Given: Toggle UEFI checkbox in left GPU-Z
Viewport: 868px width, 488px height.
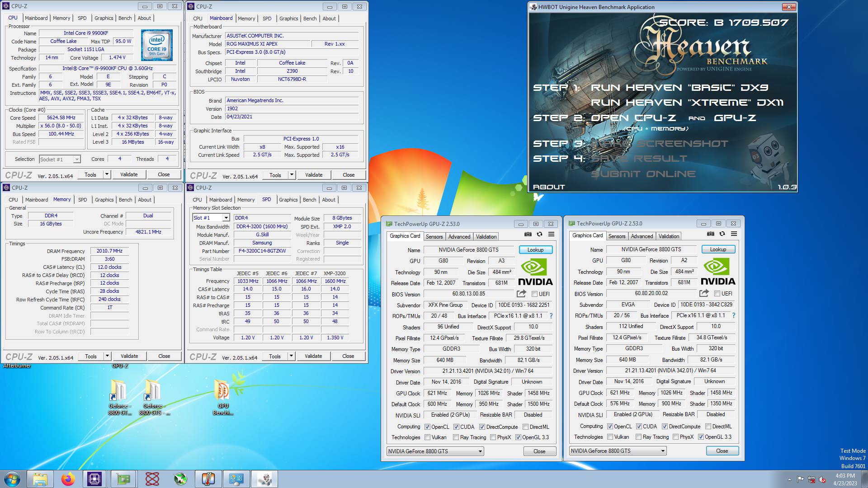Looking at the screenshot, I should point(534,294).
